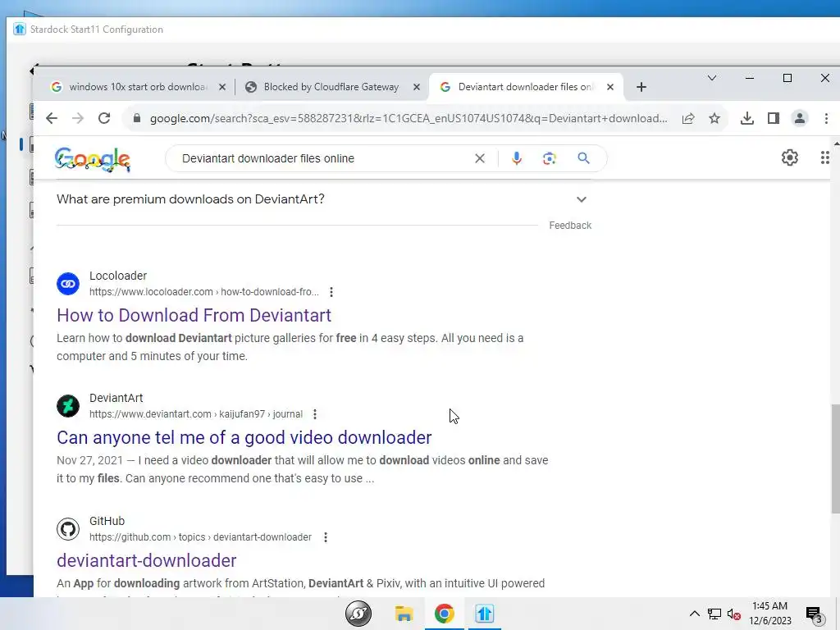The height and width of the screenshot is (630, 840).
Task: Clear the search query text
Action: (479, 158)
